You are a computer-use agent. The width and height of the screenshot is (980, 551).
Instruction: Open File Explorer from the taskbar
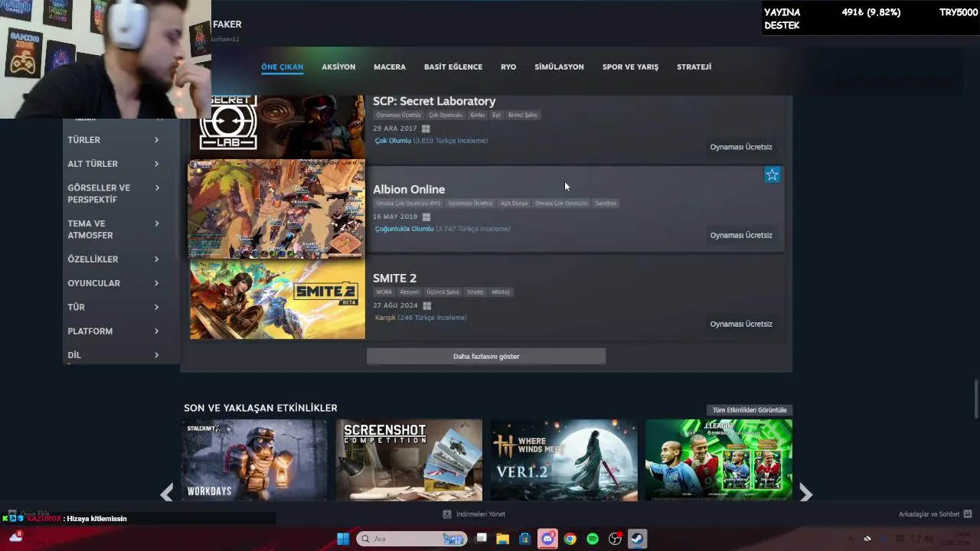click(503, 539)
